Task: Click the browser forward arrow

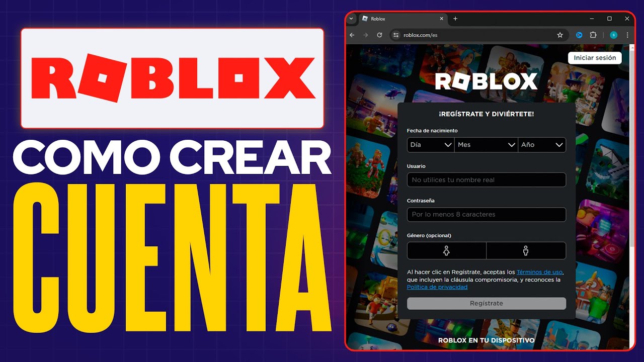Action: [366, 35]
